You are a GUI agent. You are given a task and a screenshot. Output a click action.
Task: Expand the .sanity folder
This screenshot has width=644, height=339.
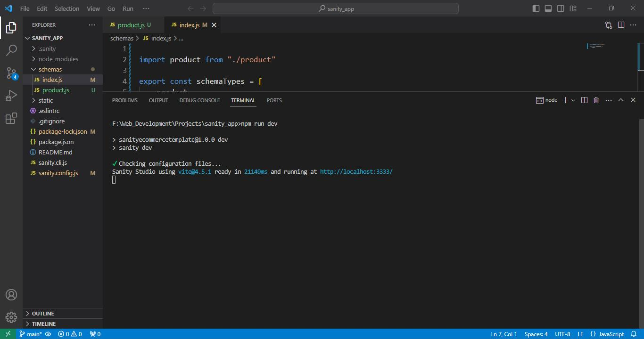63,48
